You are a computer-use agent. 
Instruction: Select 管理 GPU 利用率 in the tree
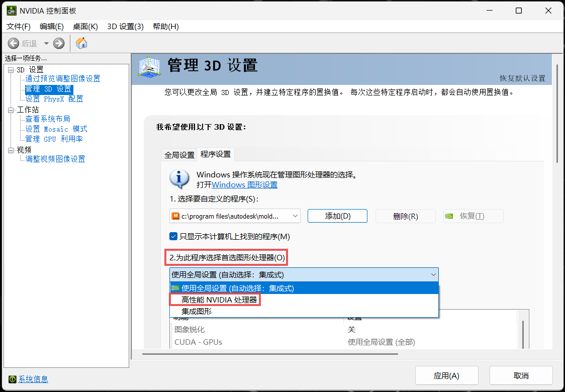(54, 139)
